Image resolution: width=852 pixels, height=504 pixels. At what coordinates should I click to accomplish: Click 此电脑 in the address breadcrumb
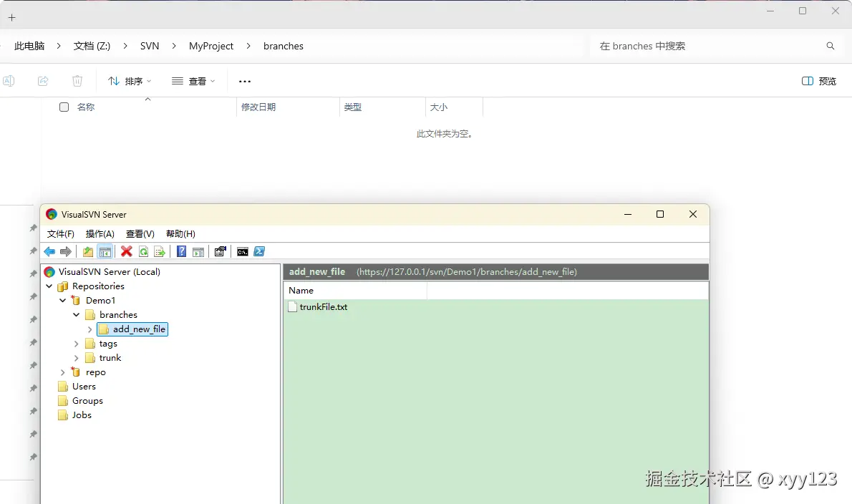[29, 46]
